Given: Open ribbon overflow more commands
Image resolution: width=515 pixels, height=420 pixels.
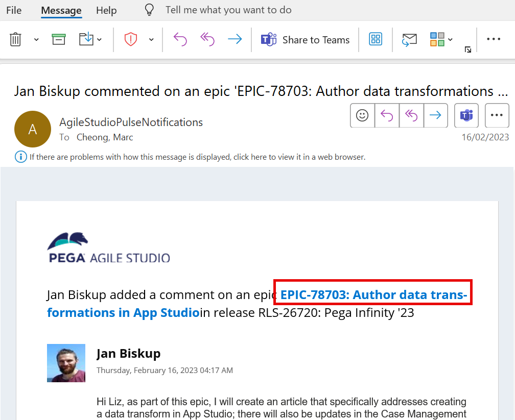Looking at the screenshot, I should pos(494,39).
